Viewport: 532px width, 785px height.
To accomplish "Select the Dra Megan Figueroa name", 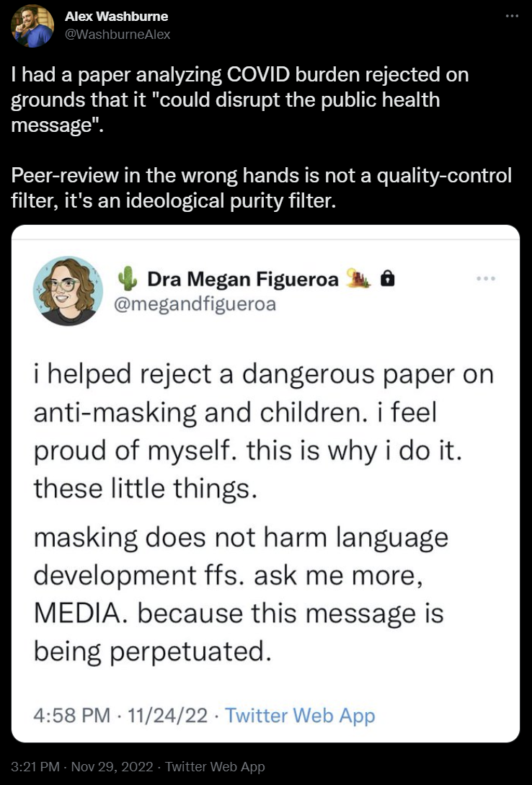I will pos(242,279).
